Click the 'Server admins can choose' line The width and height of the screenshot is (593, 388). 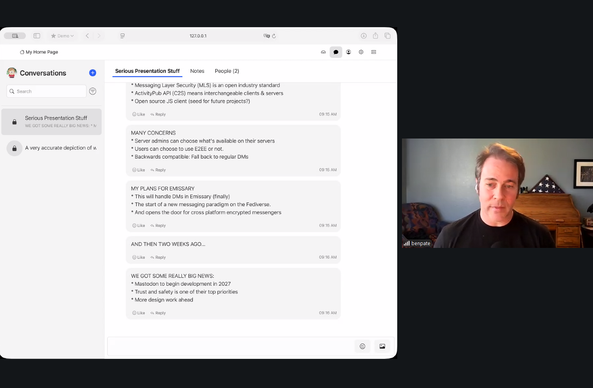[x=203, y=141]
